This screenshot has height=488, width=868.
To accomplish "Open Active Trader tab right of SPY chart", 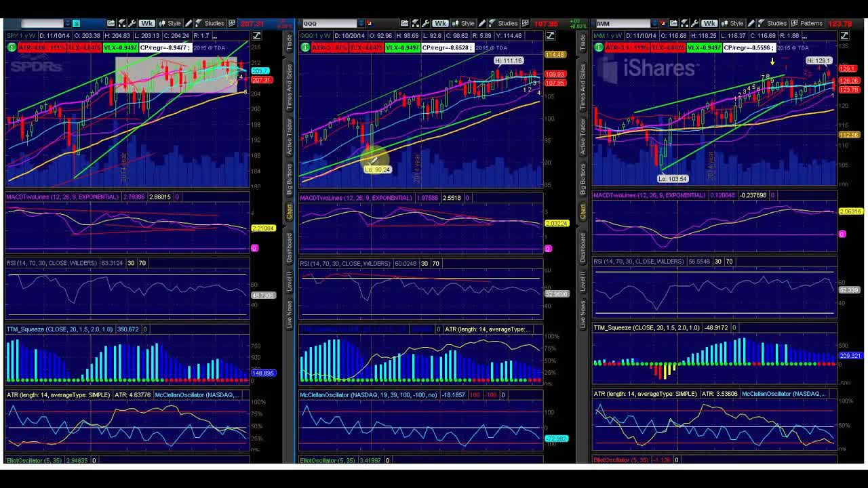I will click(289, 136).
